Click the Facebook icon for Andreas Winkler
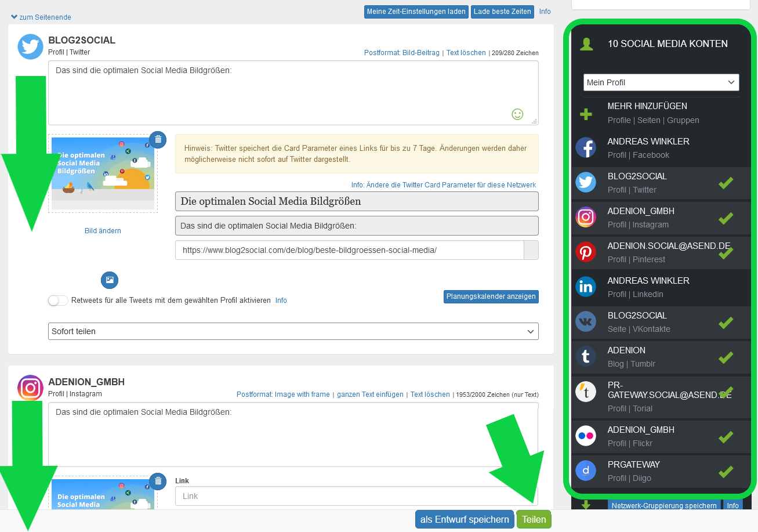Screen dimensions: 758x532 pos(586,147)
